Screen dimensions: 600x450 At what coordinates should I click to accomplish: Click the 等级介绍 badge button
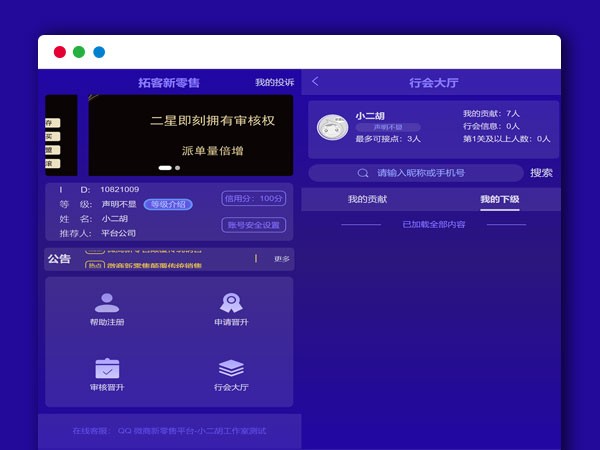tap(168, 204)
